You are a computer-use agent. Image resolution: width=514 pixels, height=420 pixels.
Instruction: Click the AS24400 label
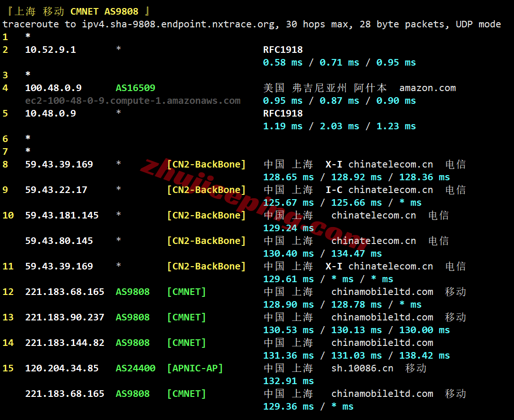pos(136,369)
